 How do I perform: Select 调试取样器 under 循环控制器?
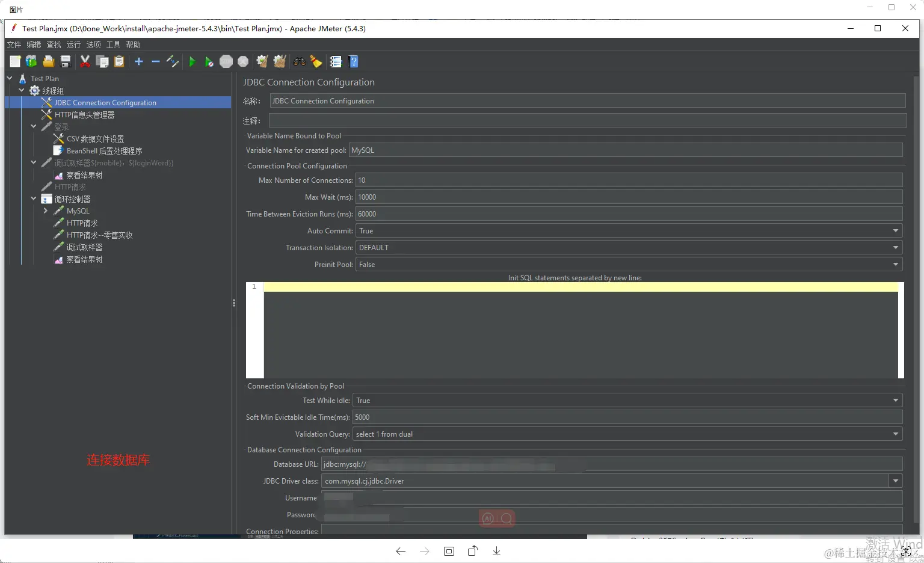point(84,247)
